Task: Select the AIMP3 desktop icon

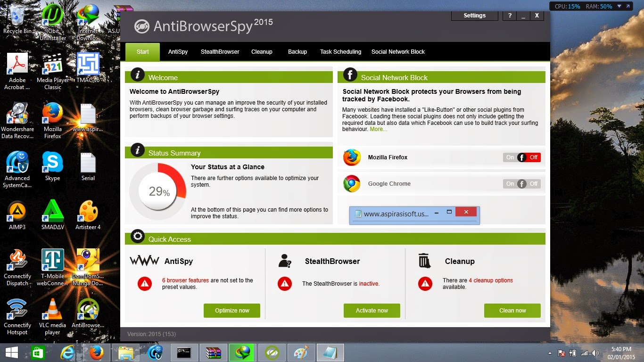Action: coord(17,215)
